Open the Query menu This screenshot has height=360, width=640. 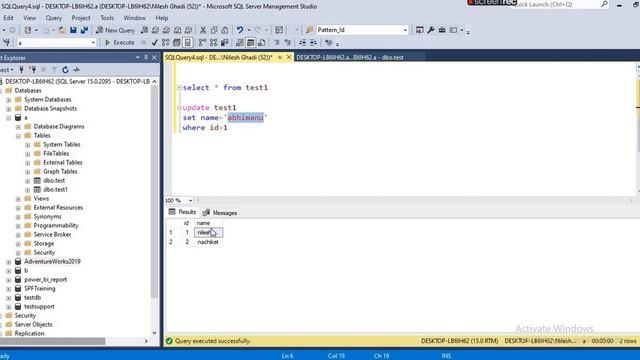tap(53, 18)
